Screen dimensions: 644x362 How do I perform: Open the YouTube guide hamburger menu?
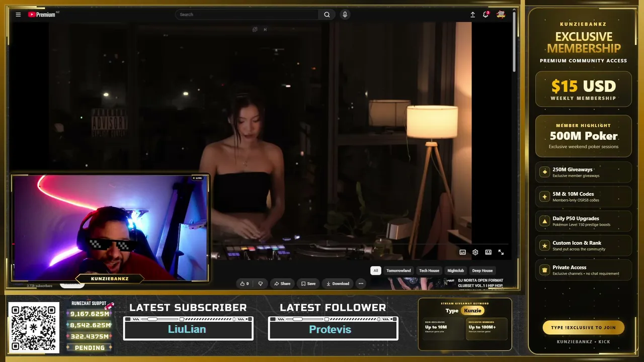coord(18,15)
